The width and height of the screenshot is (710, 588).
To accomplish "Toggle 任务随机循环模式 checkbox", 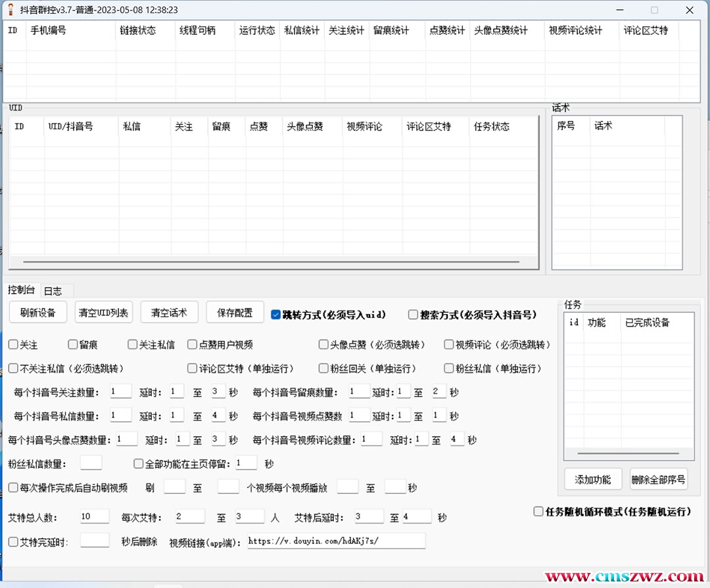I will pos(538,511).
